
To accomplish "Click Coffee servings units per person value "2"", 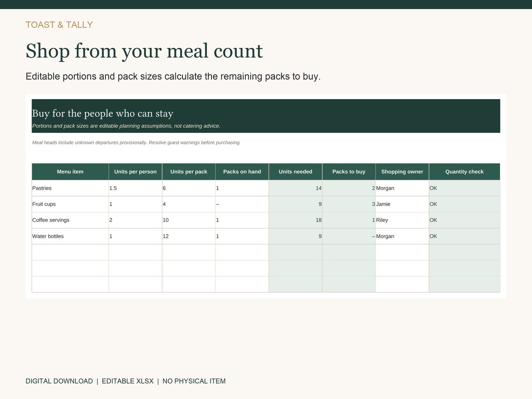I will [x=135, y=220].
